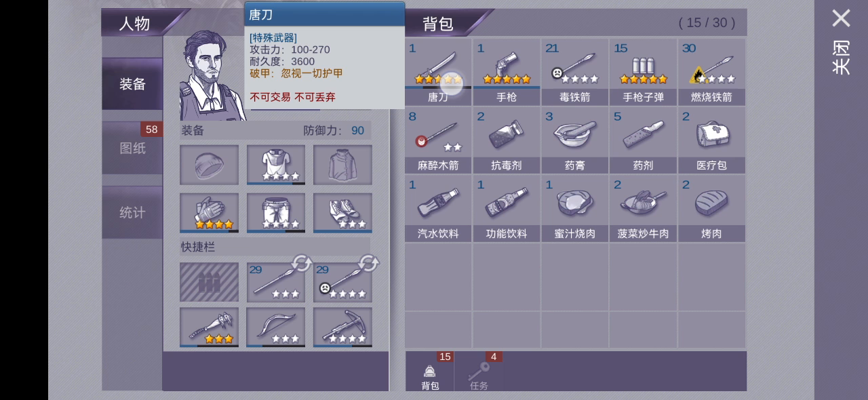
Task: Cycle the poison arrow quick-slot swap icon
Action: point(368,263)
